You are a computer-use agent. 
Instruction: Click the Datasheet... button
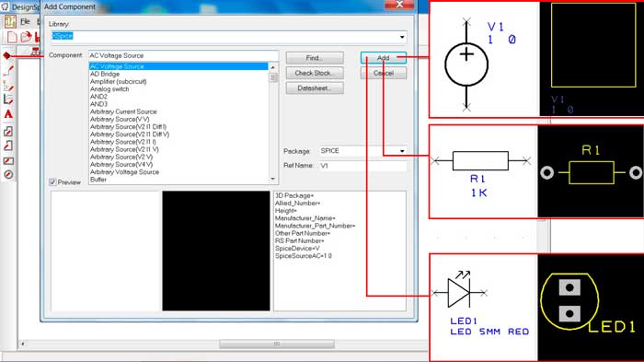point(315,88)
